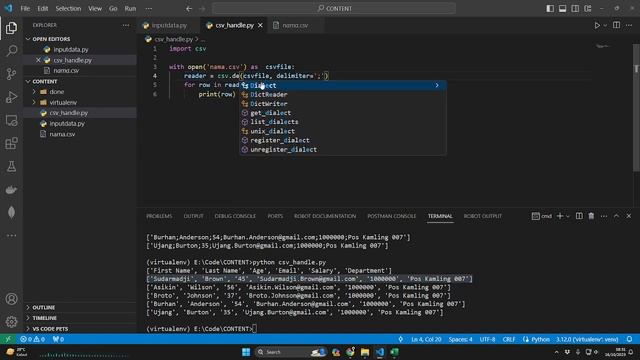Image resolution: width=640 pixels, height=360 pixels.
Task: Open nama.csv in the CONTENT tree
Action: pyautogui.click(x=62, y=134)
